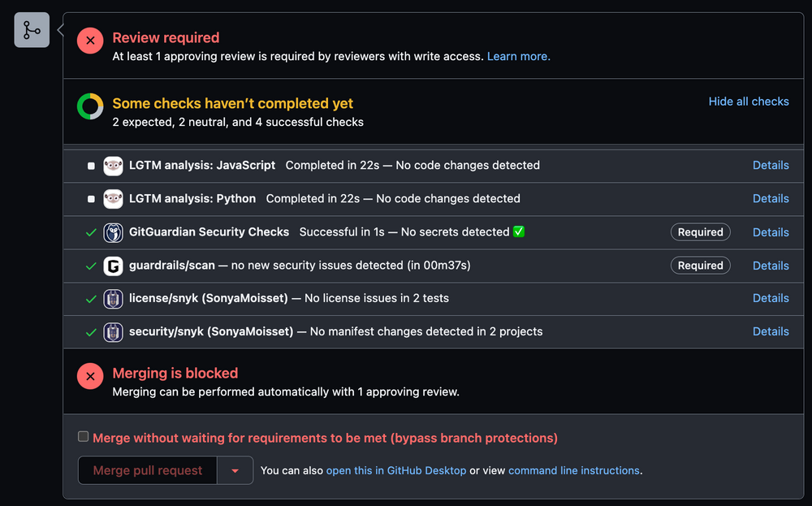Click the green checkmark beside GitGuardian Security Checks
The width and height of the screenshot is (812, 506).
click(x=91, y=231)
